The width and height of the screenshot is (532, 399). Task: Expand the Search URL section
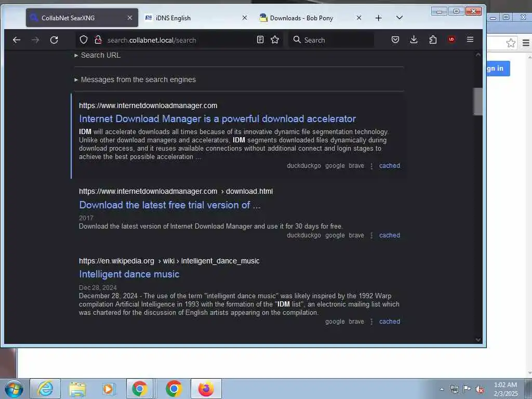click(97, 55)
